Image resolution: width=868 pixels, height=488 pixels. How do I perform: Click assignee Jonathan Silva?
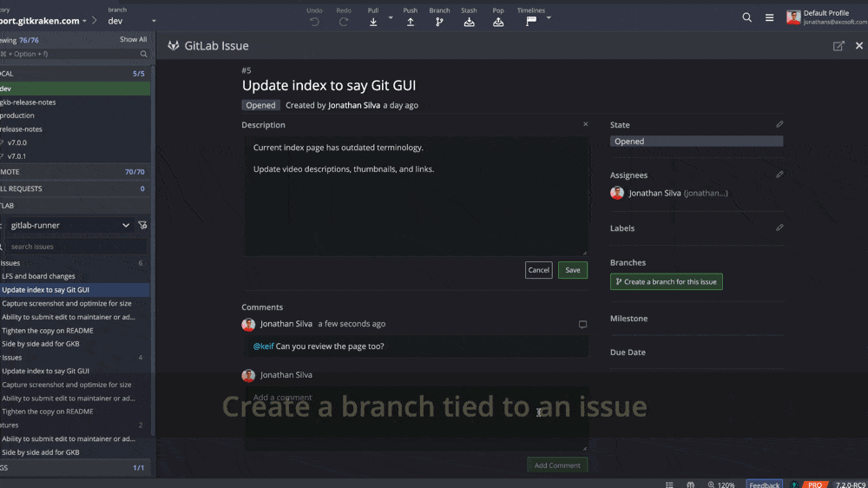coord(669,193)
